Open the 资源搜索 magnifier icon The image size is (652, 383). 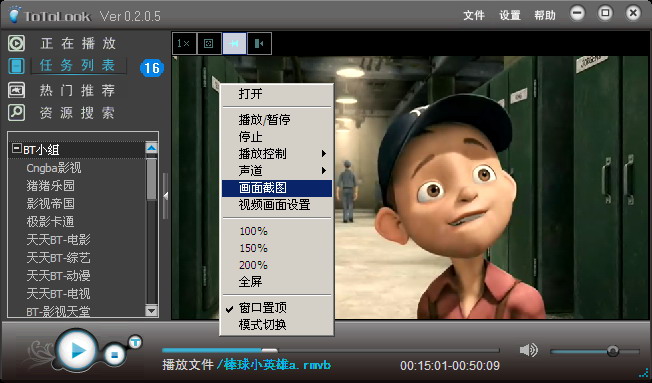[17, 113]
